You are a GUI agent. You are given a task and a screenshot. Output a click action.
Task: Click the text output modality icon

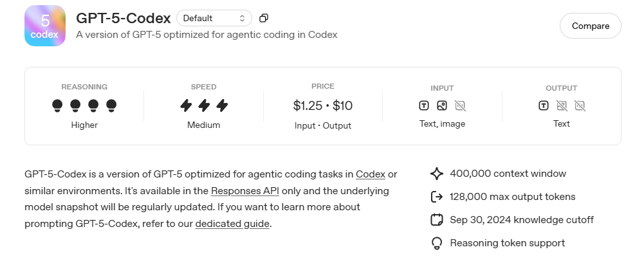[544, 105]
